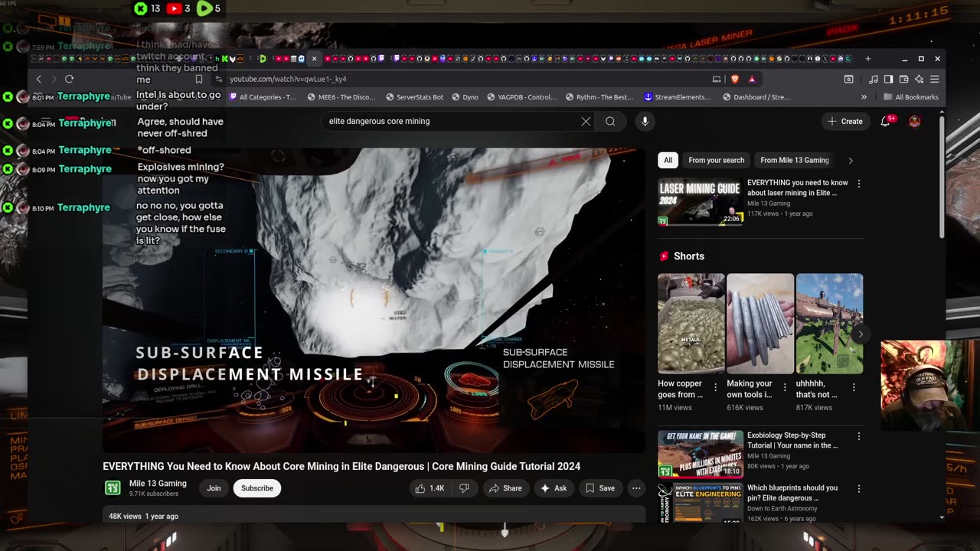The width and height of the screenshot is (980, 551).
Task: Open the browser wallet icon
Action: [903, 79]
